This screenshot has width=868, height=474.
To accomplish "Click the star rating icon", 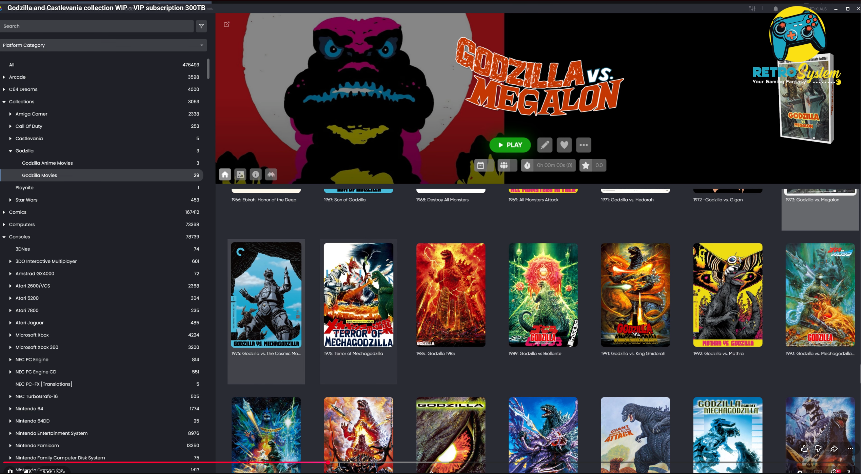I will coord(586,165).
